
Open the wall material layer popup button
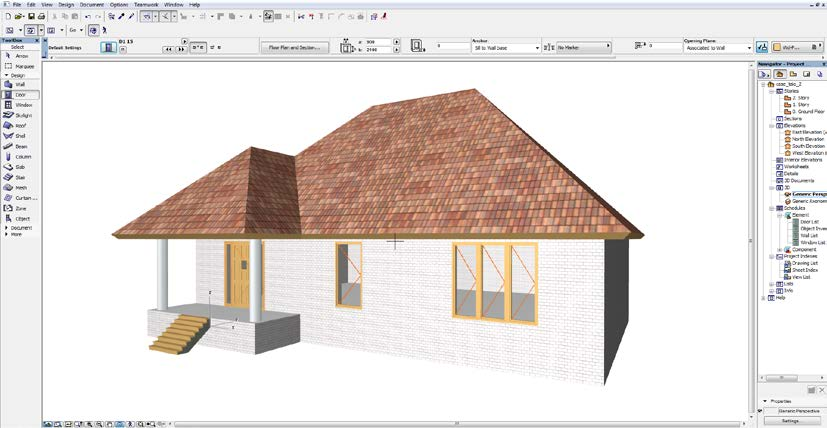pyautogui.click(x=797, y=47)
